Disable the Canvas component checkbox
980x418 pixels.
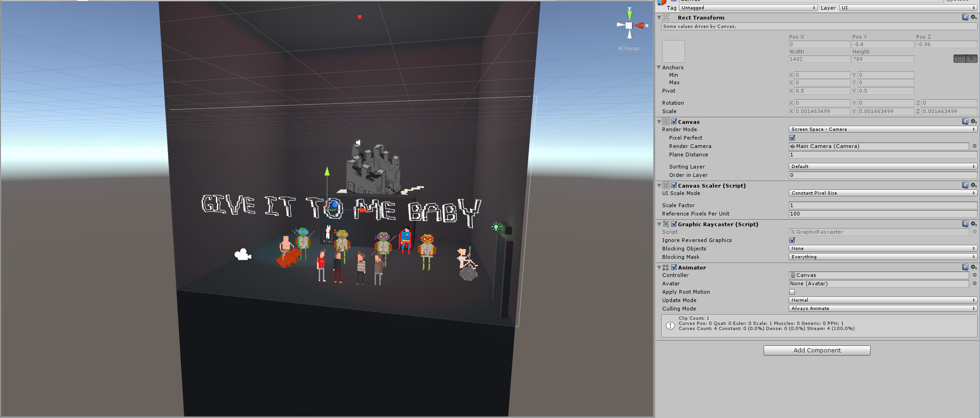674,121
